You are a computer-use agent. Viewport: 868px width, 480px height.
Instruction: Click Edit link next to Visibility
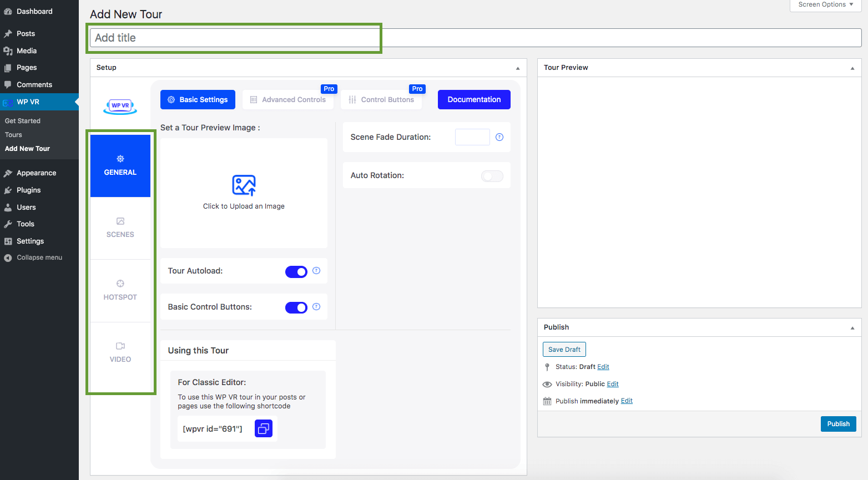point(613,384)
